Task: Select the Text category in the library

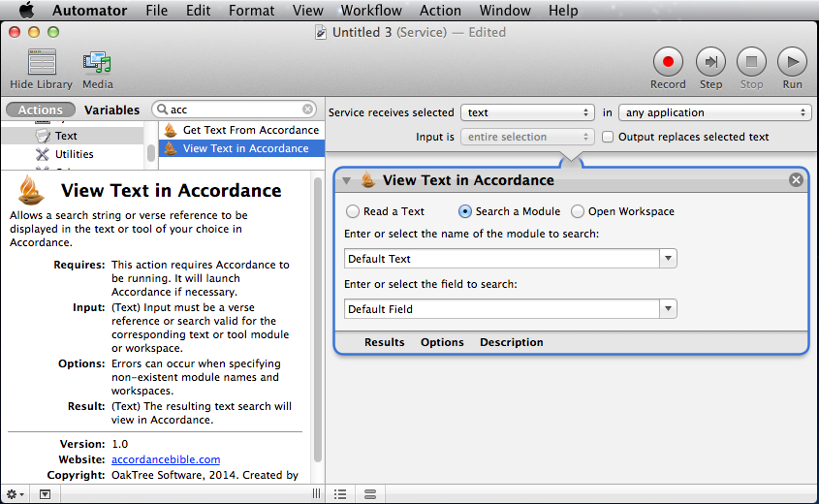Action: 72,136
